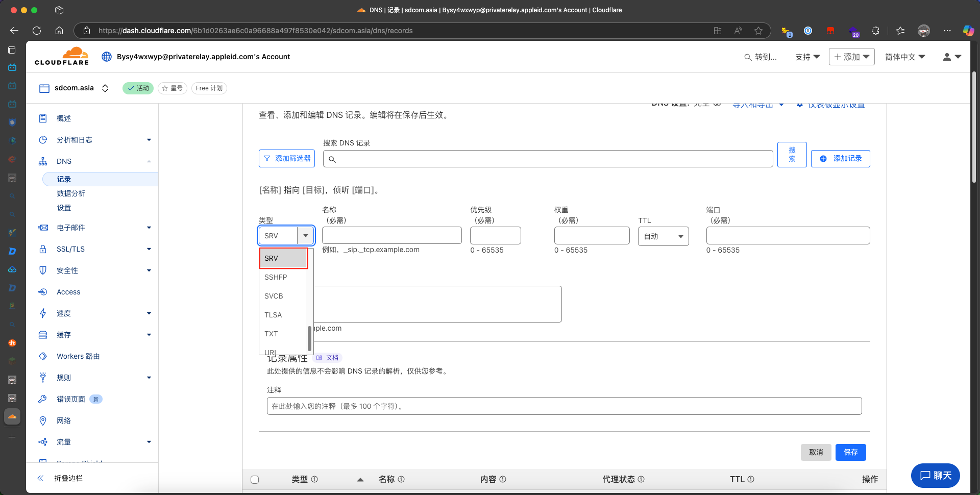Open 设置 under DNS

[64, 208]
